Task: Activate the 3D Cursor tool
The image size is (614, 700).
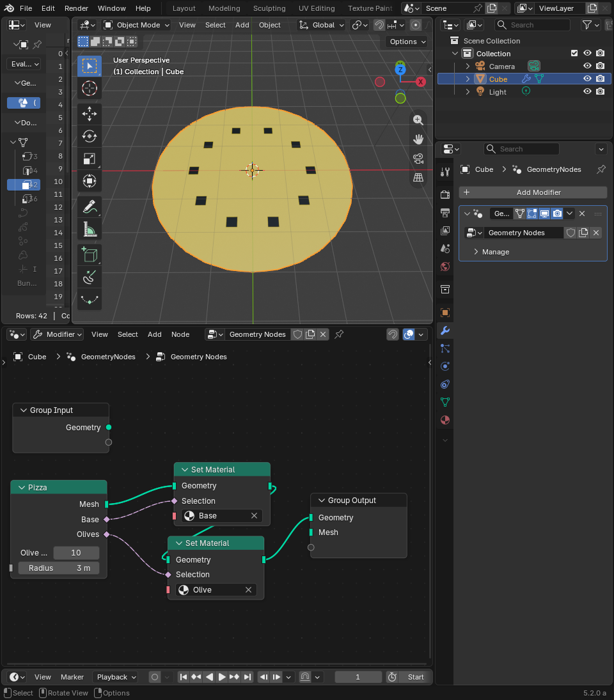Action: (x=90, y=88)
